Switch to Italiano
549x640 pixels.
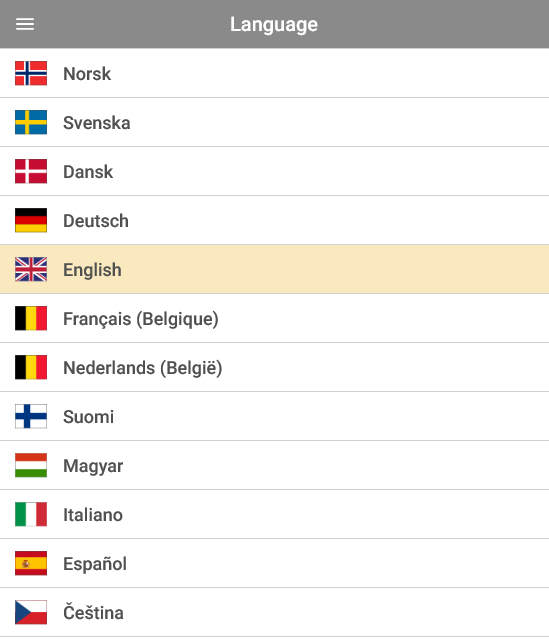tap(274, 514)
